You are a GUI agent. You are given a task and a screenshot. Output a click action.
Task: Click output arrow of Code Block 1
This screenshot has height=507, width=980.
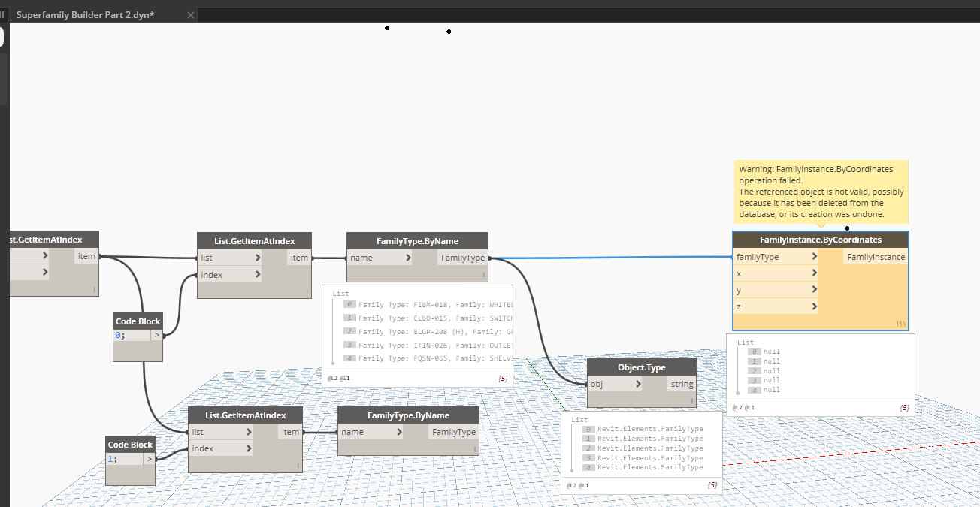pos(149,458)
